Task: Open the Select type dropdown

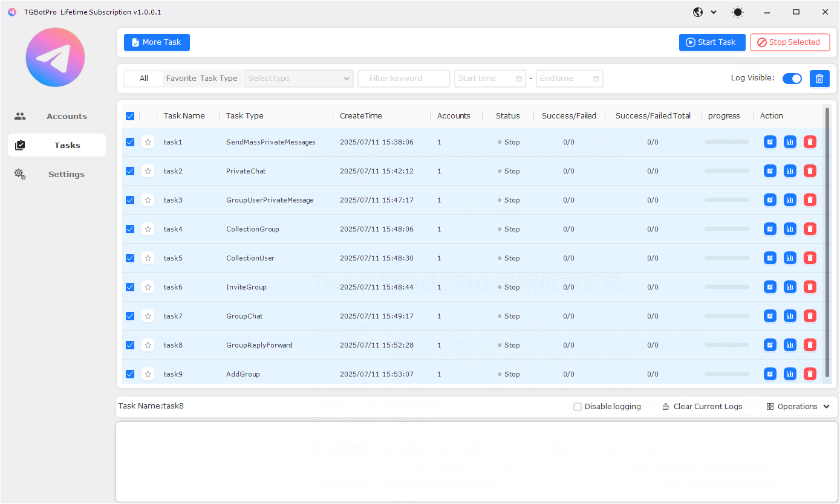Action: (x=299, y=79)
